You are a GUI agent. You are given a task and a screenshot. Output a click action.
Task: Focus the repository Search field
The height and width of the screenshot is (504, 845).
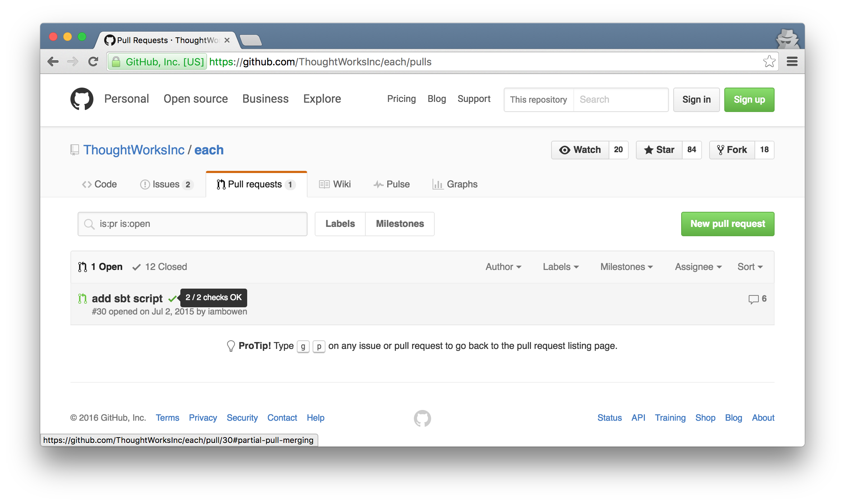(621, 99)
